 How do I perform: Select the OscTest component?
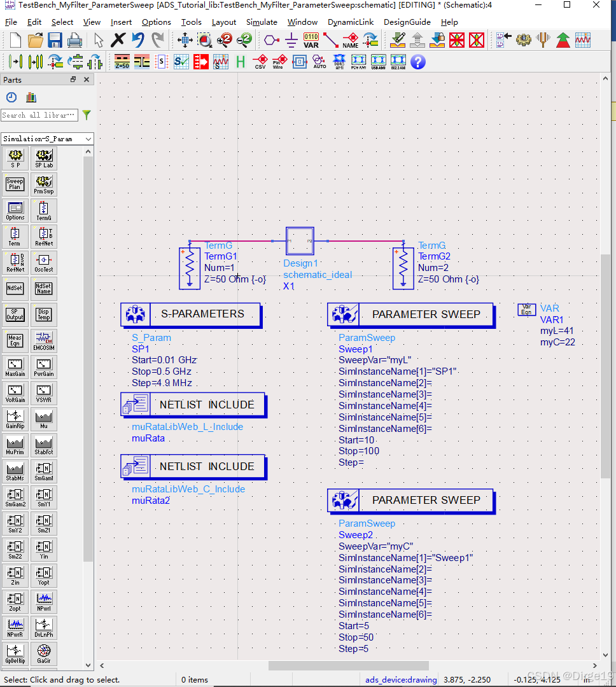44,262
